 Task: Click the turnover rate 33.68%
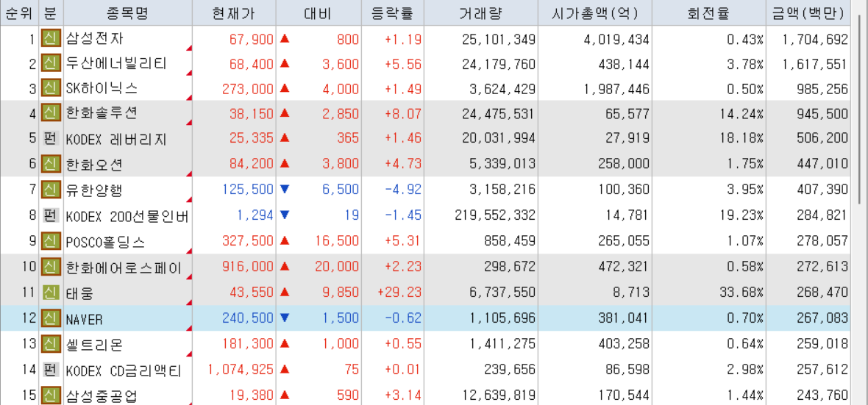tap(740, 292)
